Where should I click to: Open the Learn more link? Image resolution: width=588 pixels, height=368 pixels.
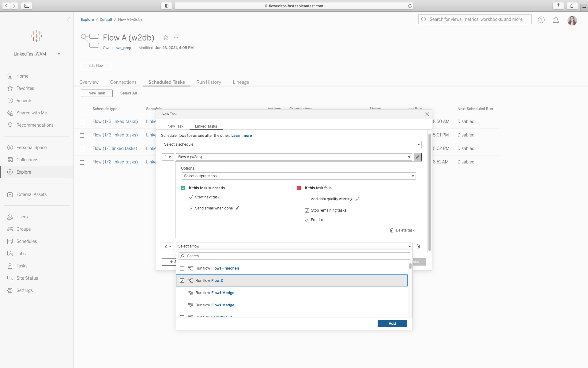point(242,136)
